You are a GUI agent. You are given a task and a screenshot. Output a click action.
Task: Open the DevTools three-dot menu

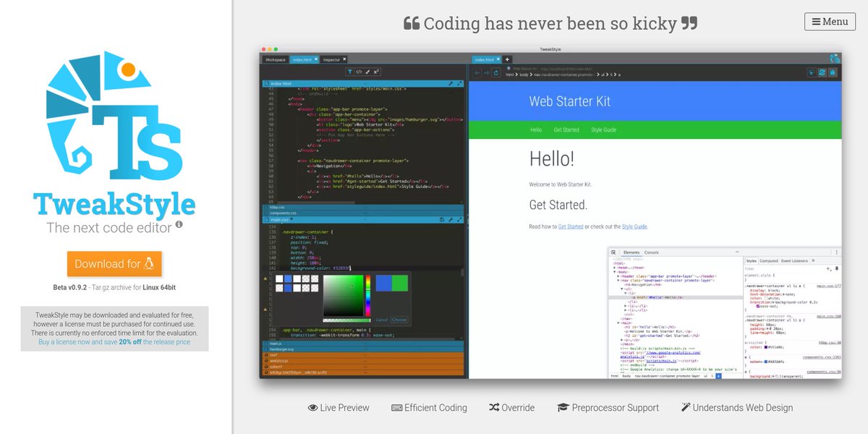point(836,252)
